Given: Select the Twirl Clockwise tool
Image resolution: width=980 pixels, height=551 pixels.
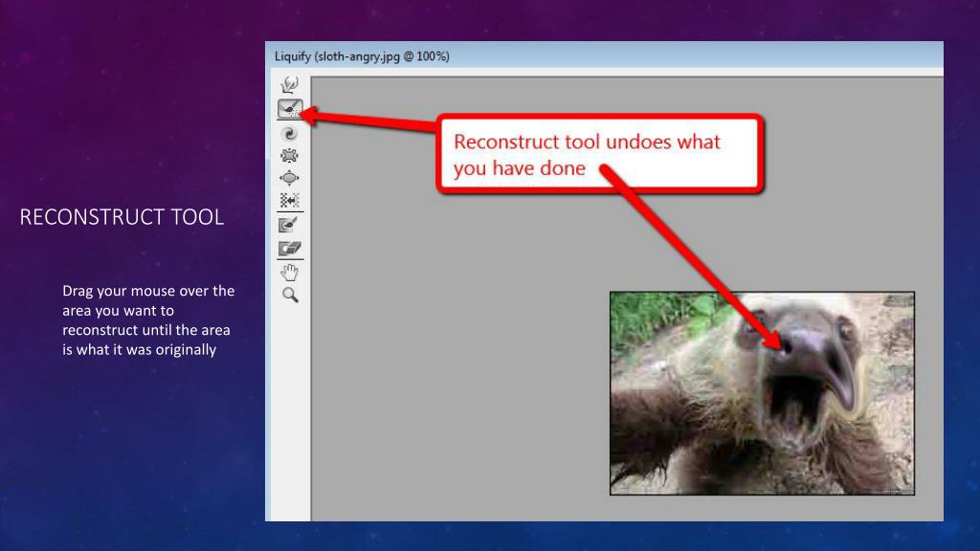Looking at the screenshot, I should pyautogui.click(x=289, y=133).
